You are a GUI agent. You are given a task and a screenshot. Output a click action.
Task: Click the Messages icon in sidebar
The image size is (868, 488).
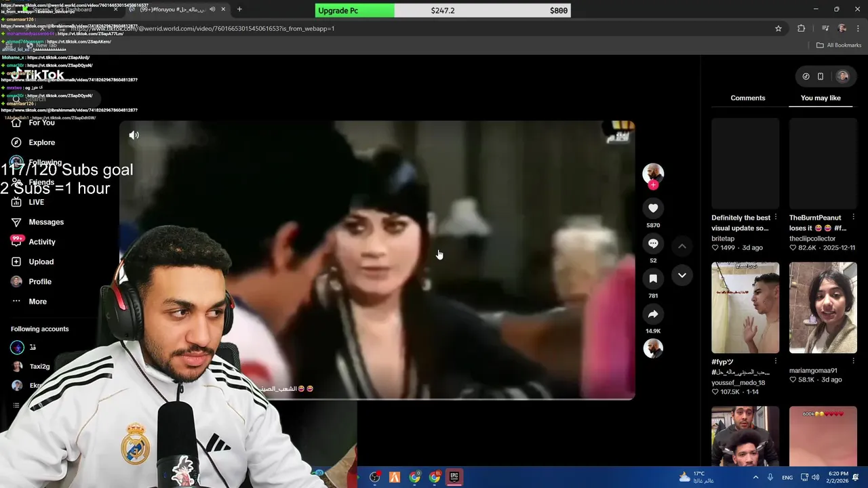click(16, 222)
